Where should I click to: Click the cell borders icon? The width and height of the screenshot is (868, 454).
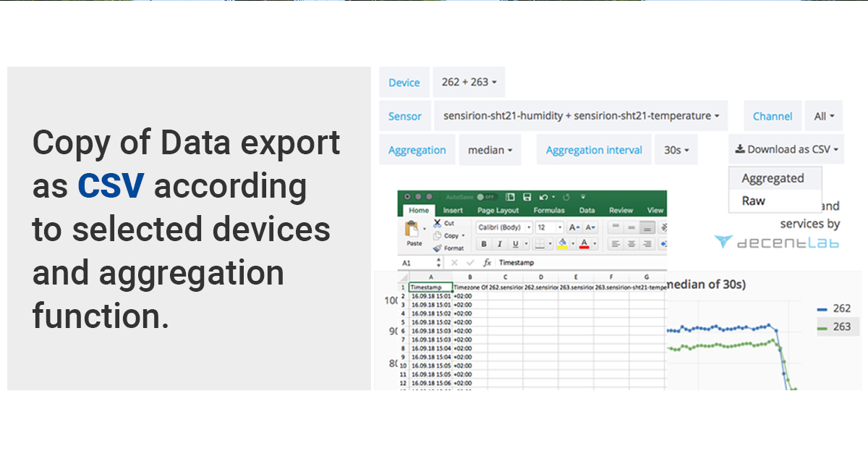[540, 244]
